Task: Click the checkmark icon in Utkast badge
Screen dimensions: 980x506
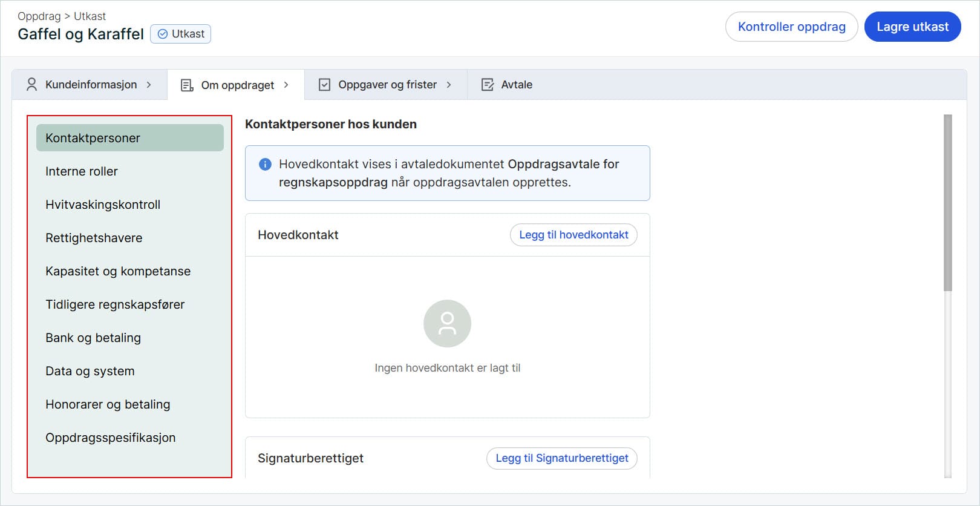Action: [x=162, y=34]
